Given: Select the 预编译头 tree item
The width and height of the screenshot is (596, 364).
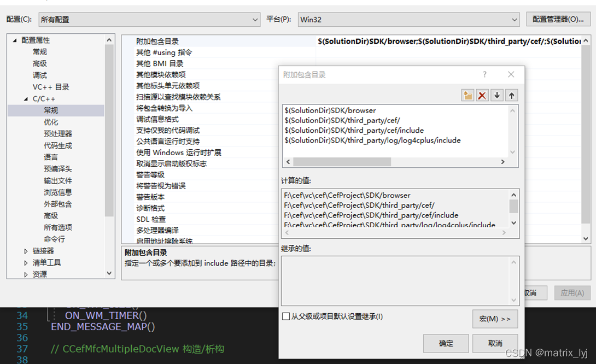Looking at the screenshot, I should [58, 169].
